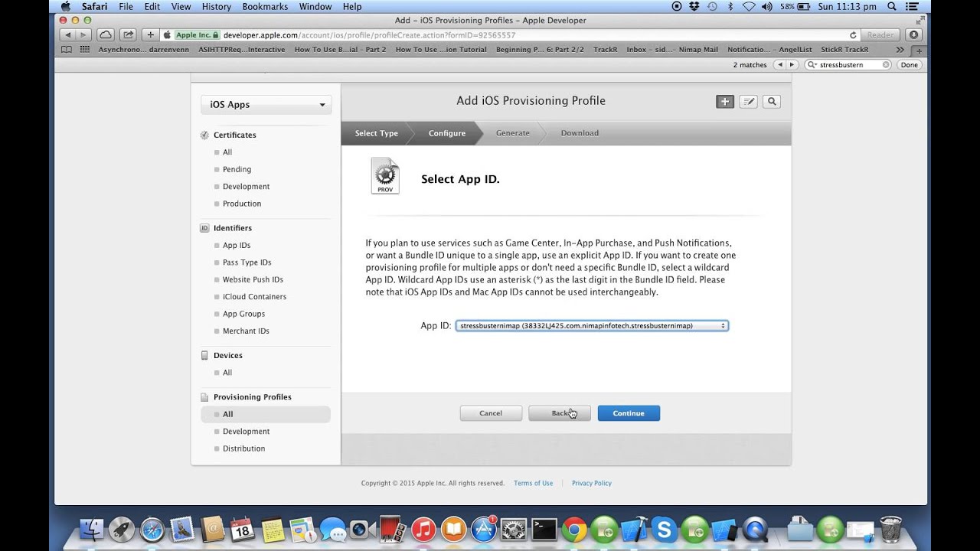Click Done in the find bar

click(909, 65)
